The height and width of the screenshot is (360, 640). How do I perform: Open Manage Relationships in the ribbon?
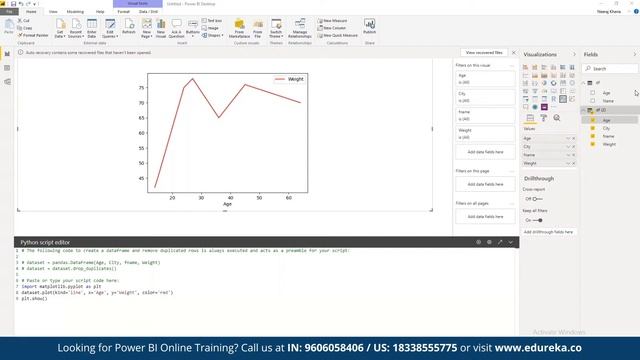tap(300, 28)
